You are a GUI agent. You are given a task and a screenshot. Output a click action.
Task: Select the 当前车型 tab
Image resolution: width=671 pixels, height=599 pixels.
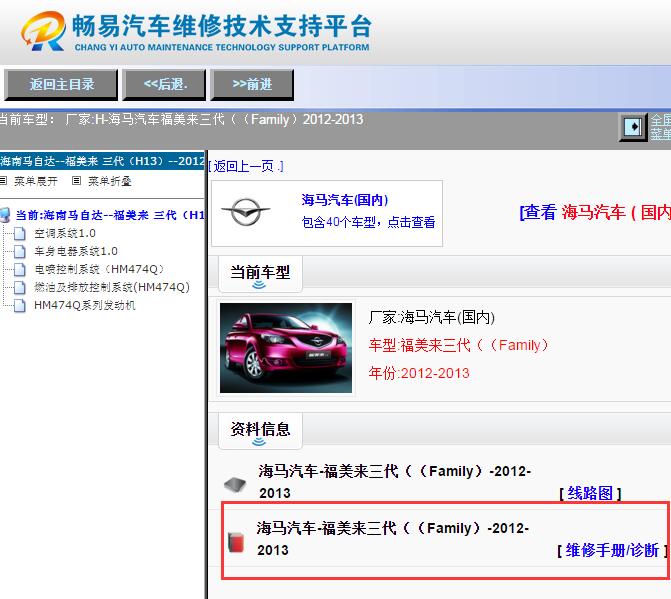(x=260, y=273)
